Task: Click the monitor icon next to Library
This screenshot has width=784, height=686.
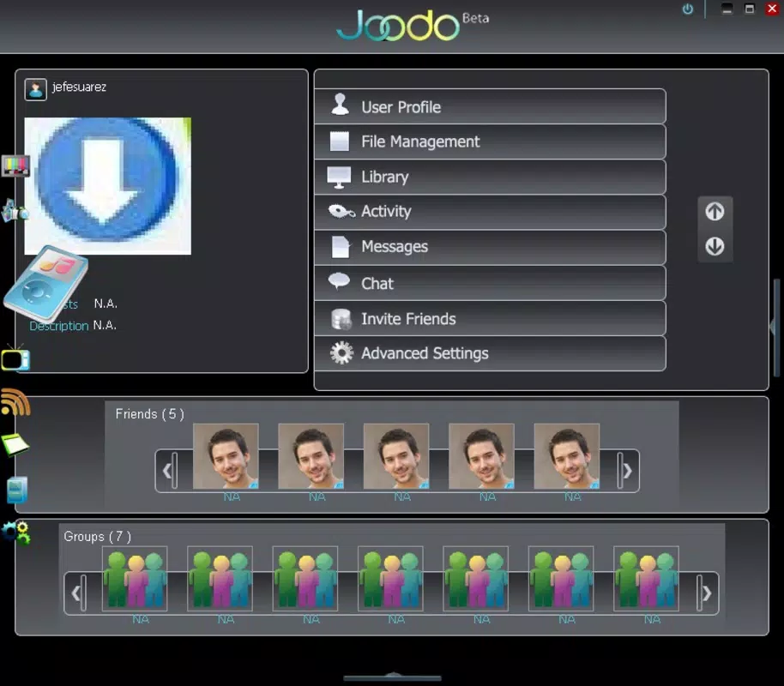Action: 339,178
